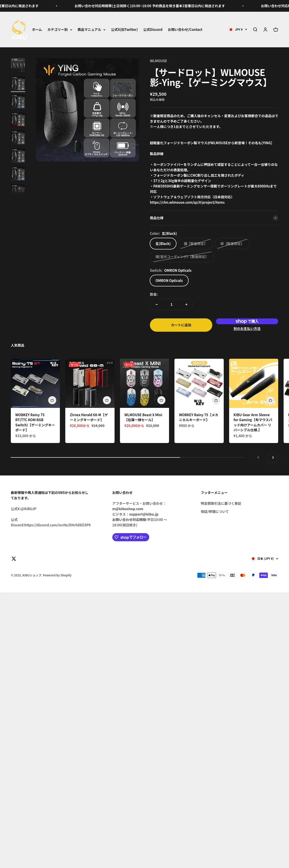
Task: Click the Google Pay payment icon
Action: pyautogui.click(x=222, y=575)
